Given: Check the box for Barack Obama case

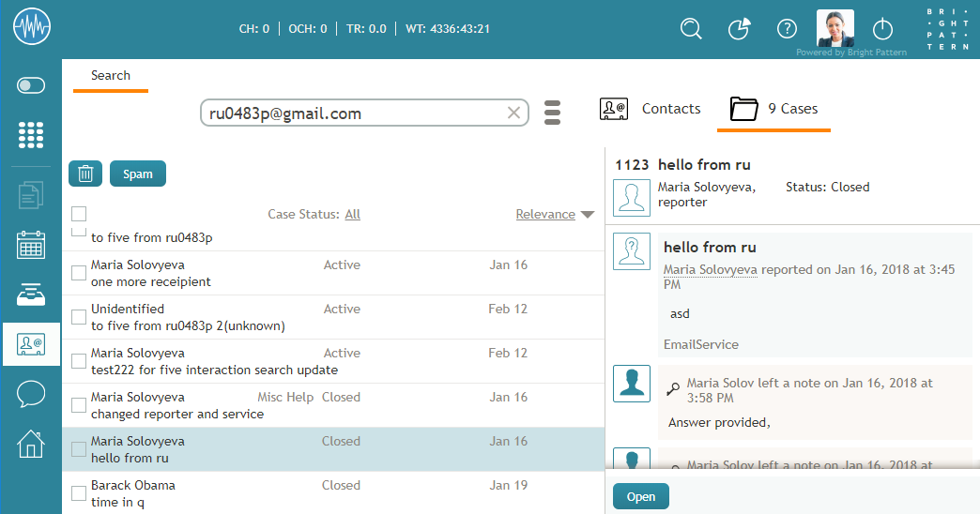Looking at the screenshot, I should tap(79, 493).
